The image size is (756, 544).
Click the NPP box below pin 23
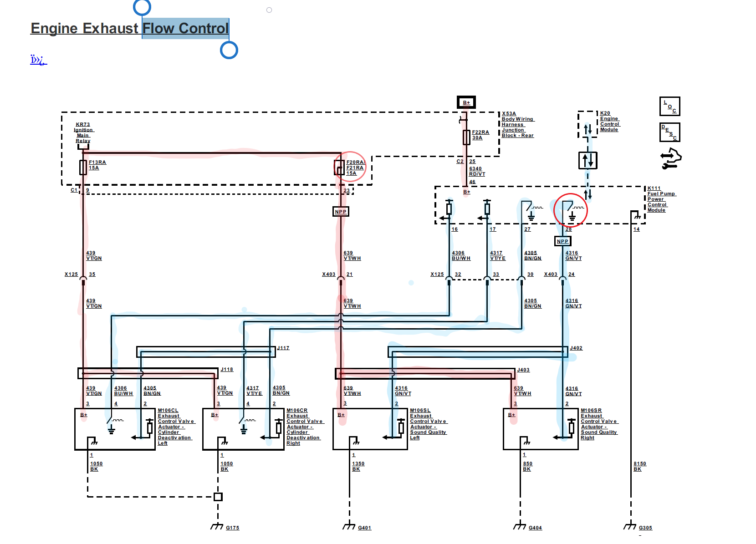coord(341,212)
